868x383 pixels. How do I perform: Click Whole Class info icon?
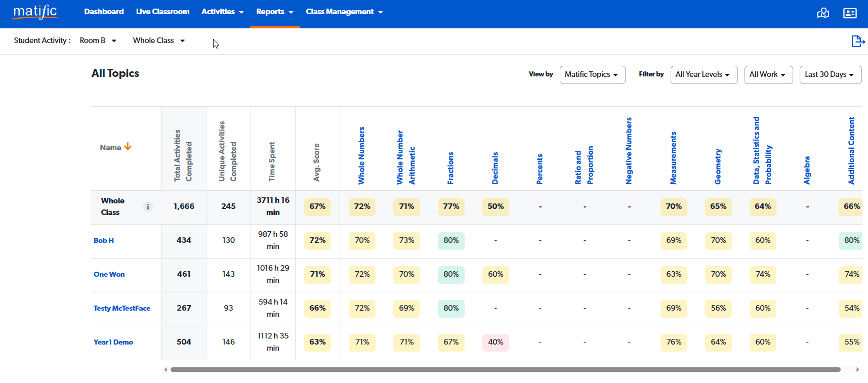coord(148,206)
